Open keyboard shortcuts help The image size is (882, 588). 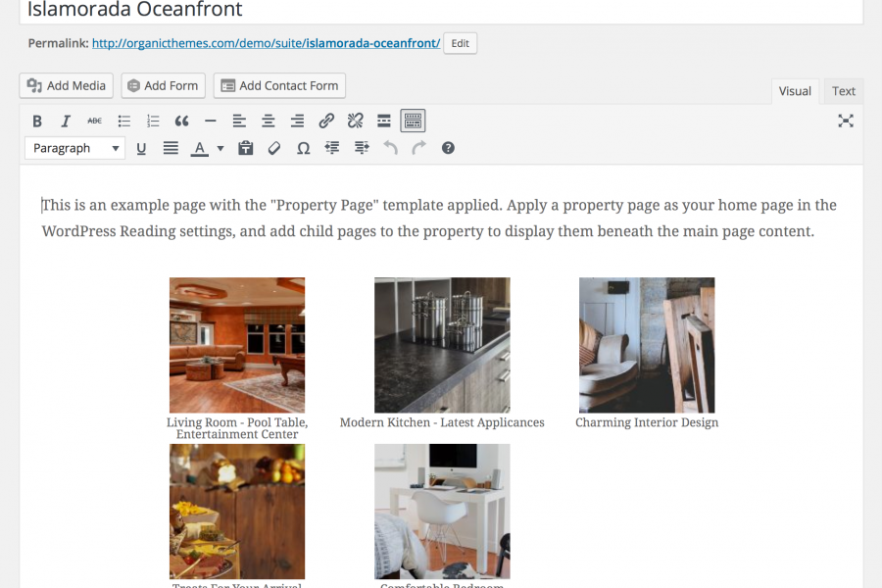pos(448,148)
